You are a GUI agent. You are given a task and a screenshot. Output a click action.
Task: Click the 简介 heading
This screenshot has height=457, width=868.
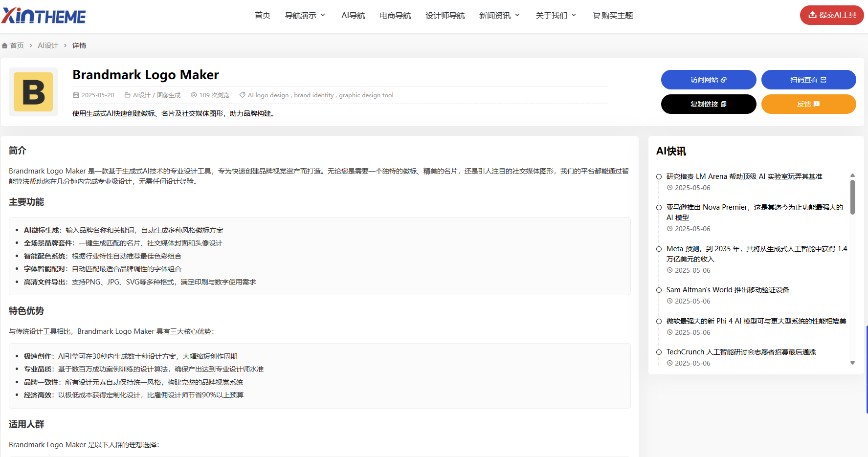pyautogui.click(x=18, y=151)
